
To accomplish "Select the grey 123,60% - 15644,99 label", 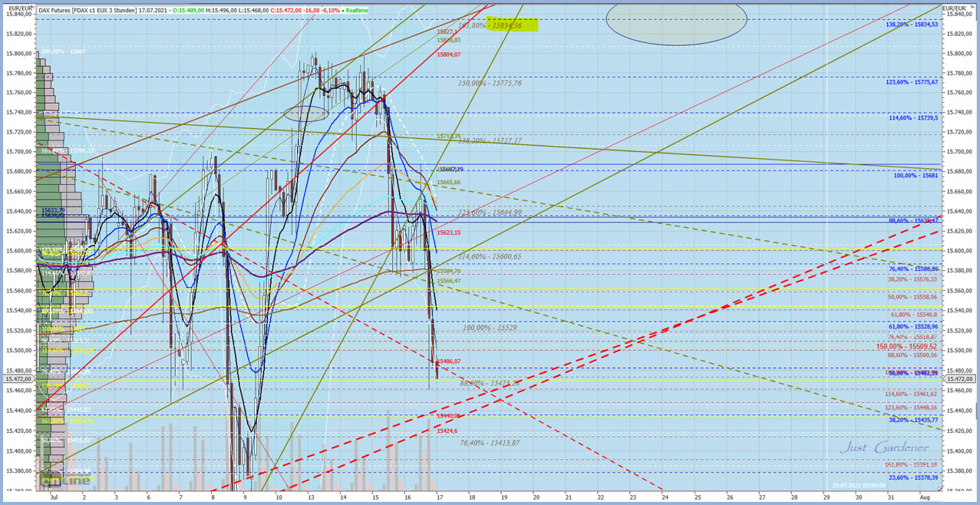I will [x=490, y=213].
